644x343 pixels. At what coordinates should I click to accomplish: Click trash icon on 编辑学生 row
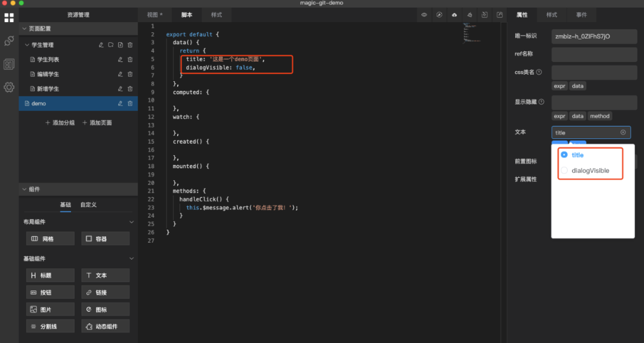(x=130, y=75)
